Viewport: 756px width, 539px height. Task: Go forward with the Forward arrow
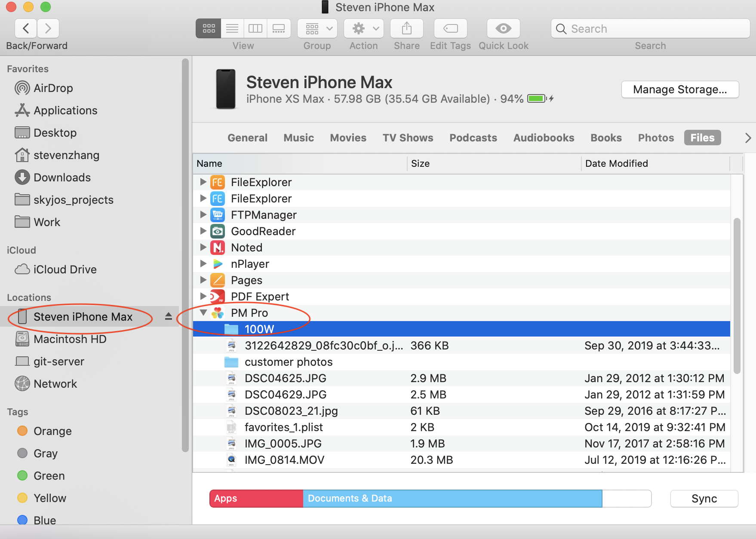pos(48,29)
